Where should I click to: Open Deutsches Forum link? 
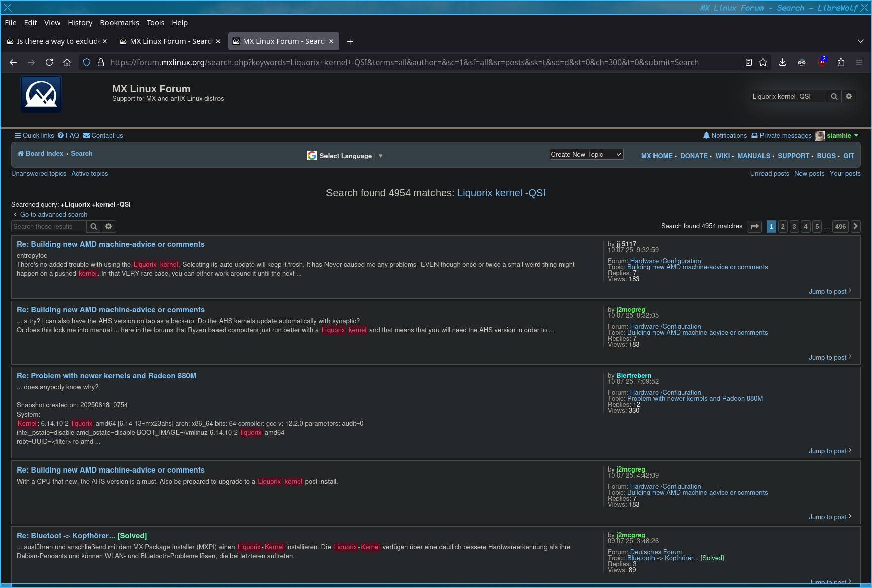click(656, 552)
